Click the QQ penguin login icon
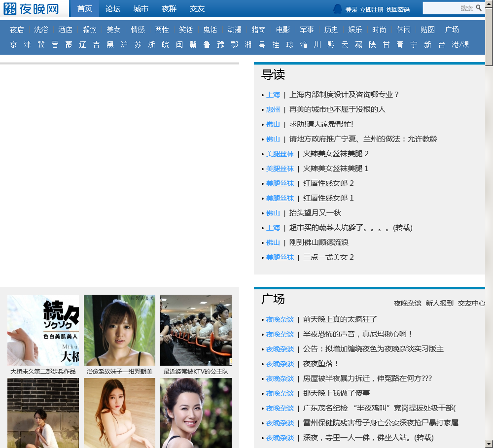 click(337, 9)
